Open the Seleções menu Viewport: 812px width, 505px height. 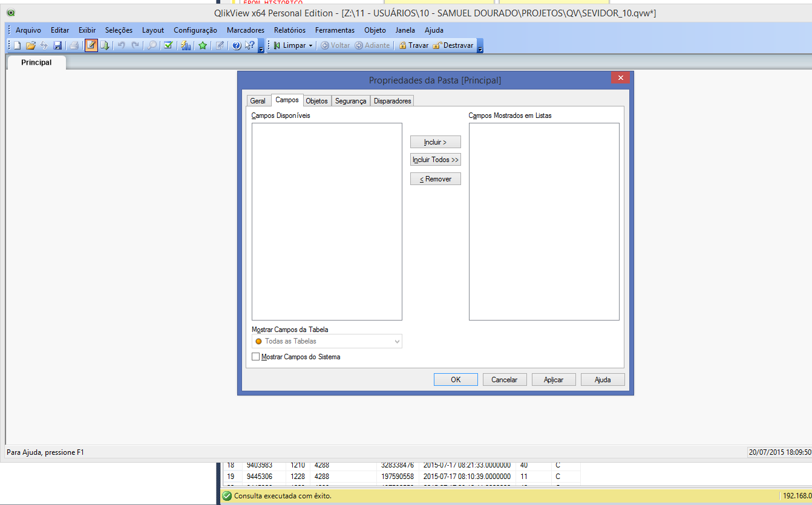click(119, 30)
